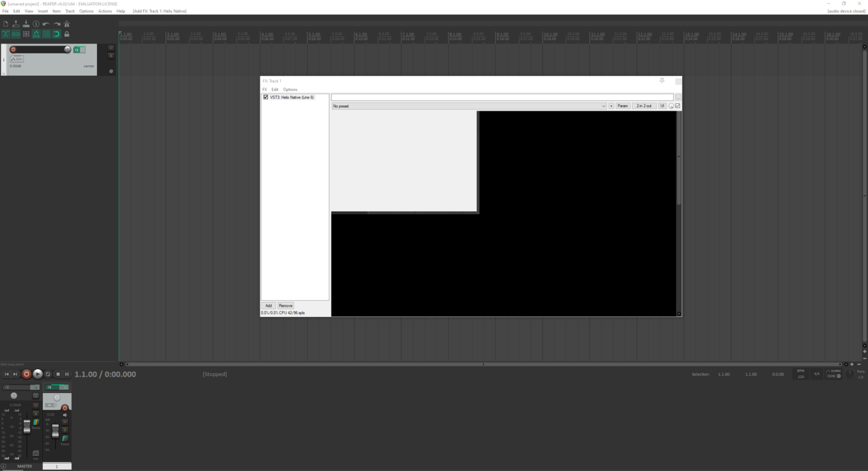Click the New Project icon in toolbar
This screenshot has height=471, width=868.
[x=5, y=24]
